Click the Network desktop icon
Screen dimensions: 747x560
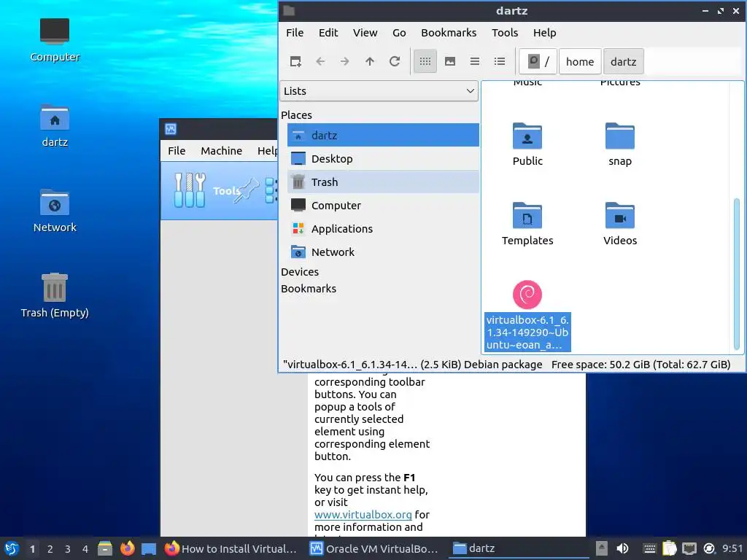coord(54,211)
